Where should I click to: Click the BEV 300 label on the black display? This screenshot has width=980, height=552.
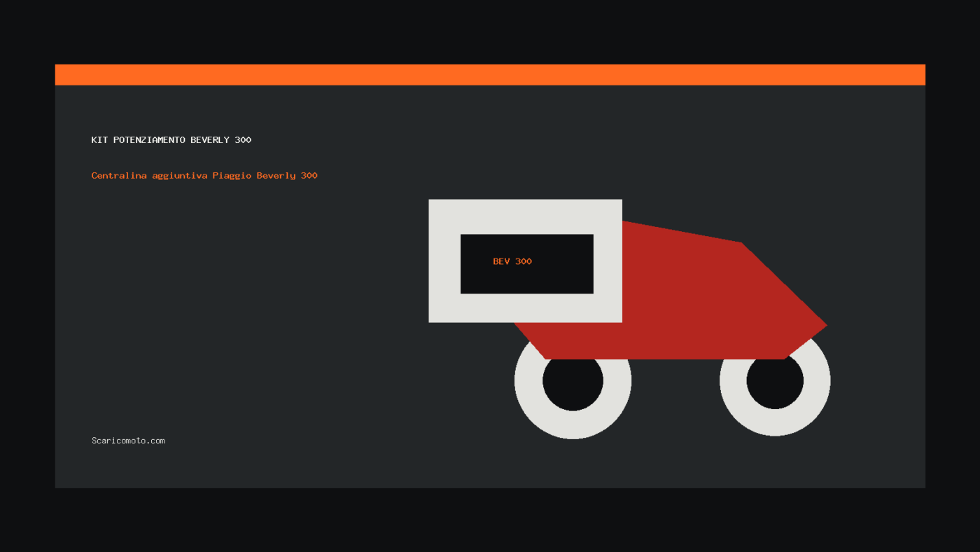(x=512, y=261)
